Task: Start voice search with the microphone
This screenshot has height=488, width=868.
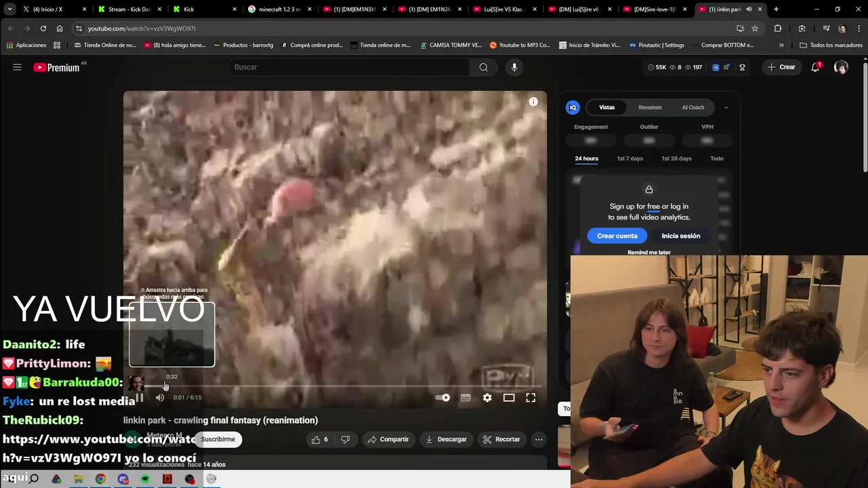Action: 514,67
